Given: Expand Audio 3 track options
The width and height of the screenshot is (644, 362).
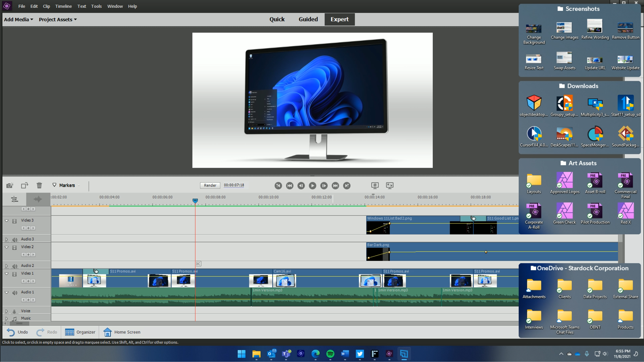Looking at the screenshot, I should tap(6, 239).
